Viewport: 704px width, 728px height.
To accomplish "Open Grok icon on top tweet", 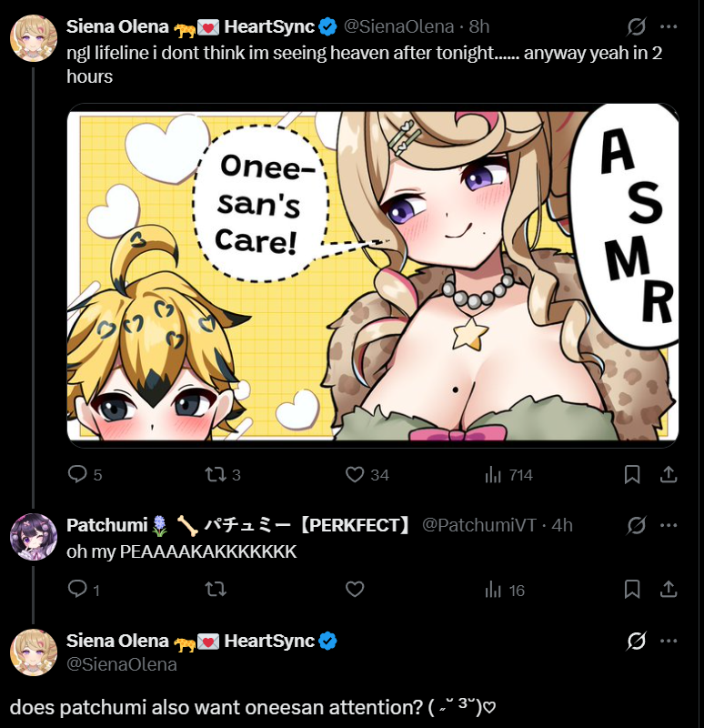I will tap(637, 26).
